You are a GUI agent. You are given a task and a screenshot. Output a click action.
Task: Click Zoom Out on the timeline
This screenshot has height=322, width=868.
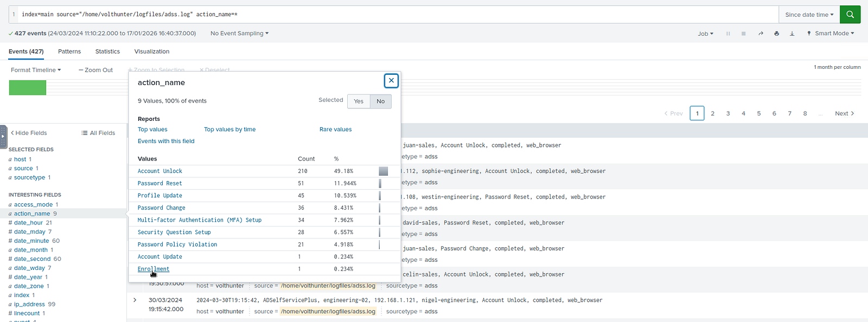click(95, 70)
